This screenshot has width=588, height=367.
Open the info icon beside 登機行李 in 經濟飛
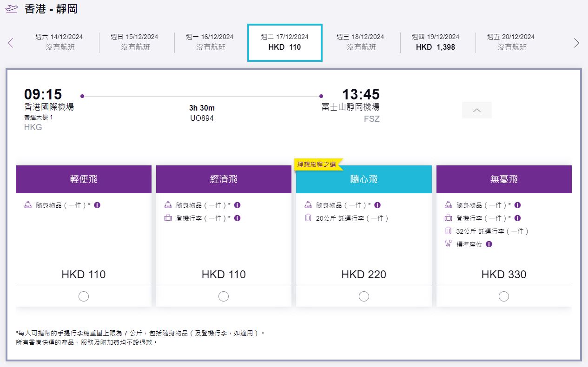click(237, 218)
